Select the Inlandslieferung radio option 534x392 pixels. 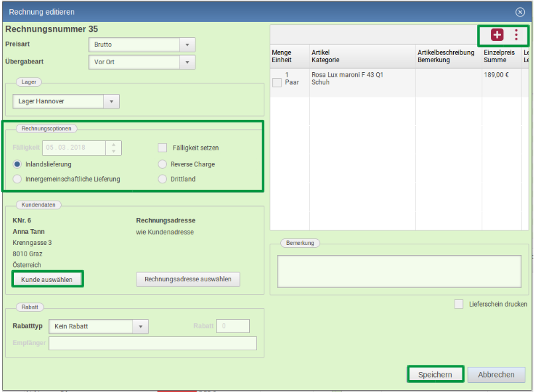[18, 164]
